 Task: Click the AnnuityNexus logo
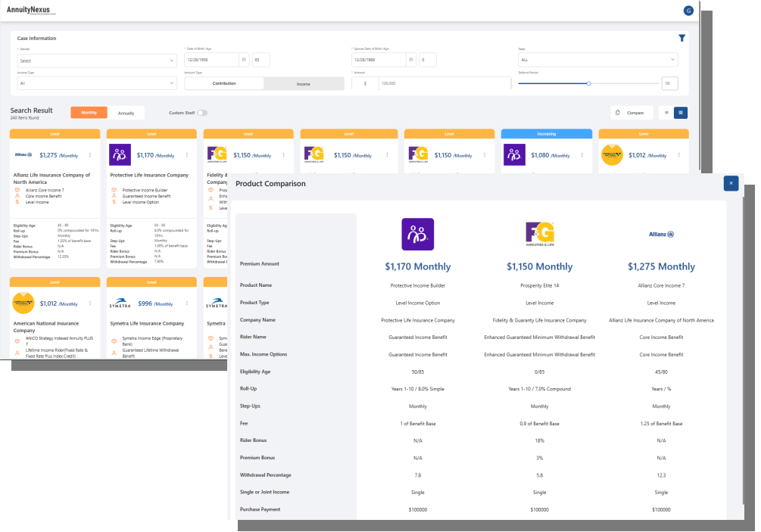31,10
